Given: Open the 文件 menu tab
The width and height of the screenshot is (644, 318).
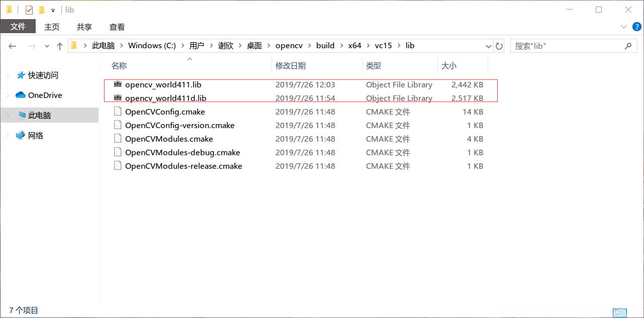Looking at the screenshot, I should 18,27.
